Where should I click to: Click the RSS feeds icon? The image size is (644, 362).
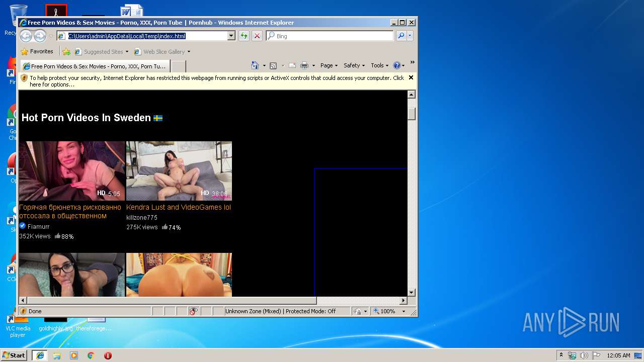click(x=273, y=65)
